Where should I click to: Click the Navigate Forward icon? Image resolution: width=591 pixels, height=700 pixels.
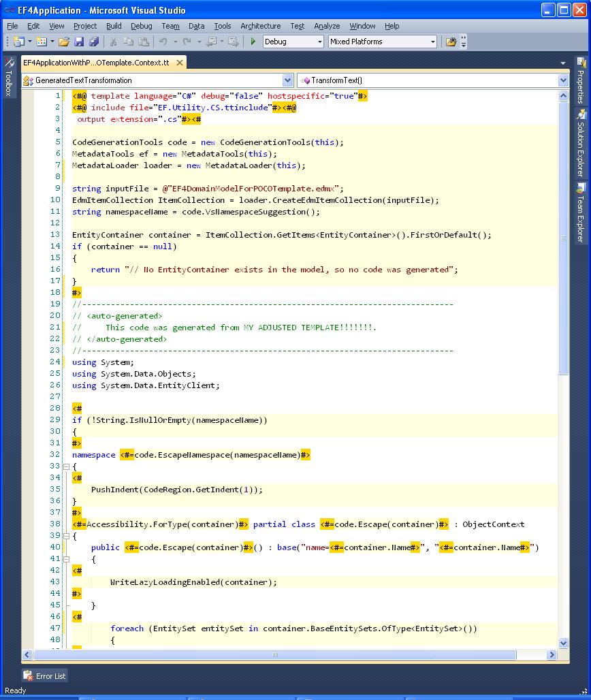coord(233,42)
